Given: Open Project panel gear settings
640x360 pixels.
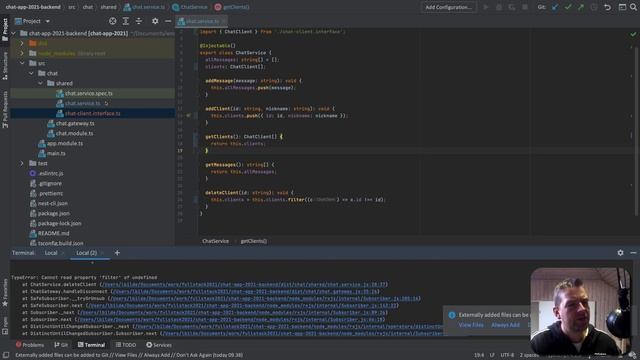Looking at the screenshot, I should click(x=155, y=21).
